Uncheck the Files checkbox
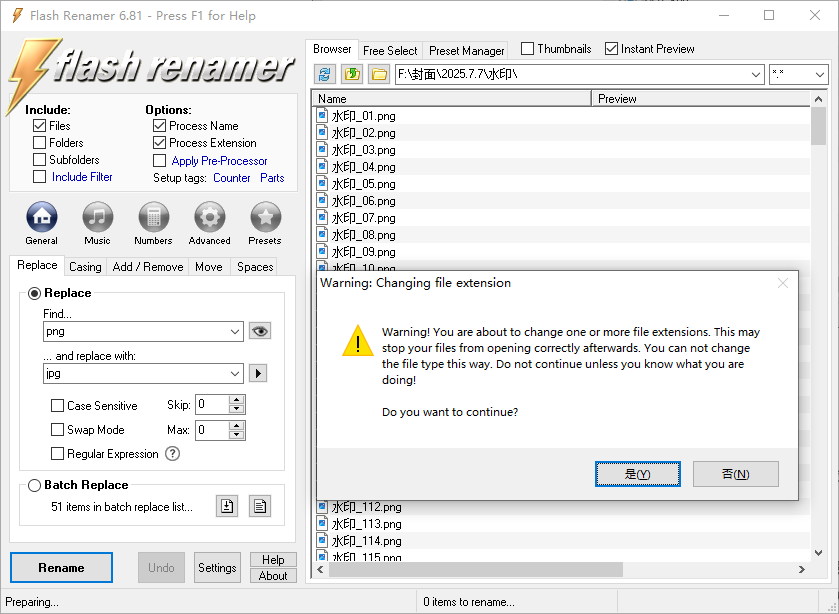The image size is (839, 614). (x=39, y=126)
